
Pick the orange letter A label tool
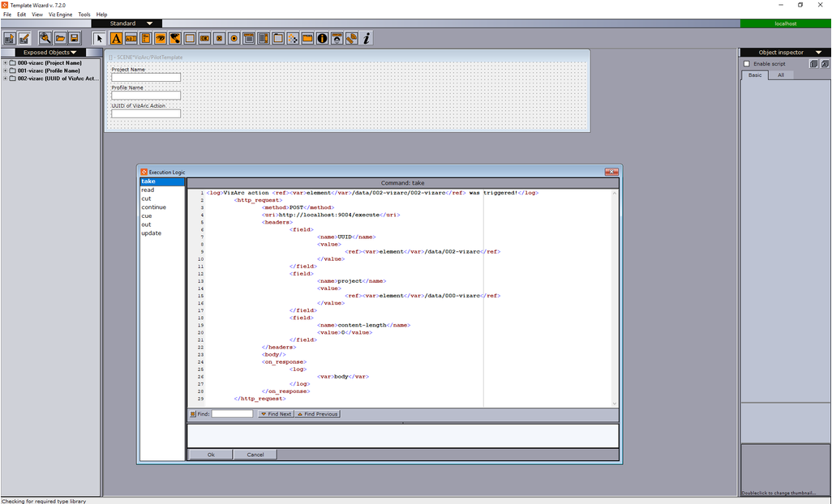click(116, 38)
